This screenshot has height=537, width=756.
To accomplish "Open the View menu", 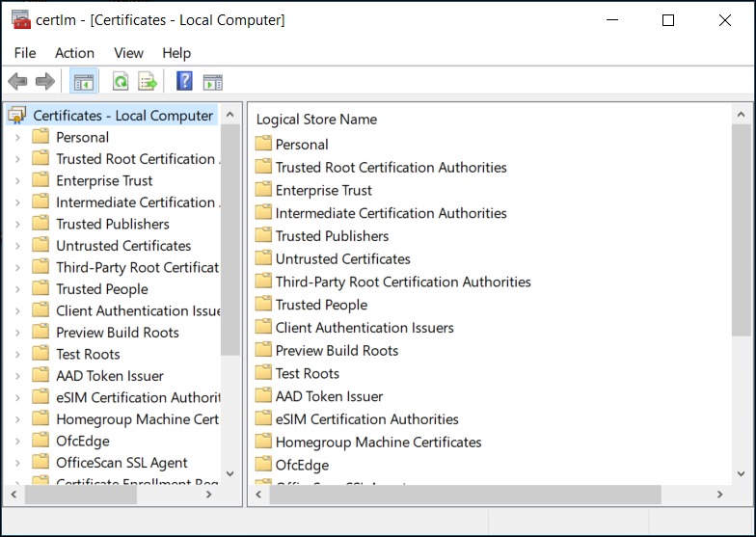I will click(x=128, y=53).
